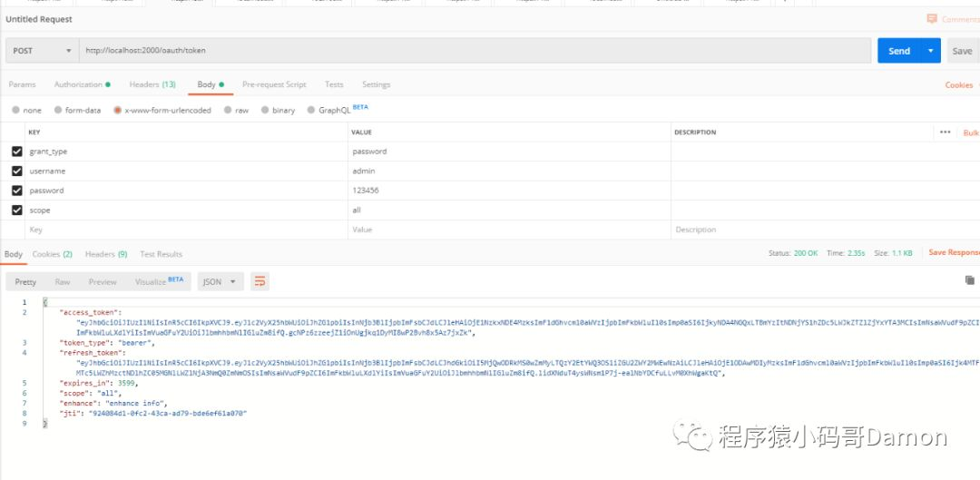980x480 pixels.
Task: Uncheck the username row checkbox
Action: point(17,171)
